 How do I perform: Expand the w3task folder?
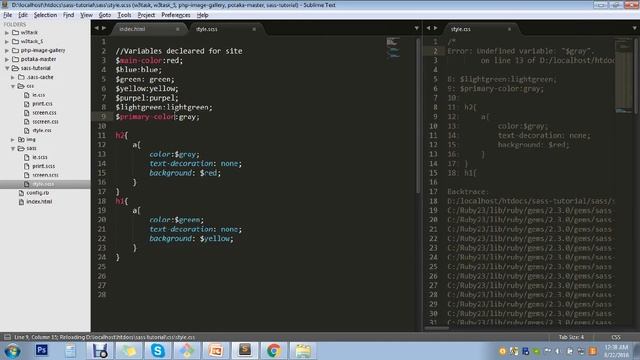tap(7, 32)
